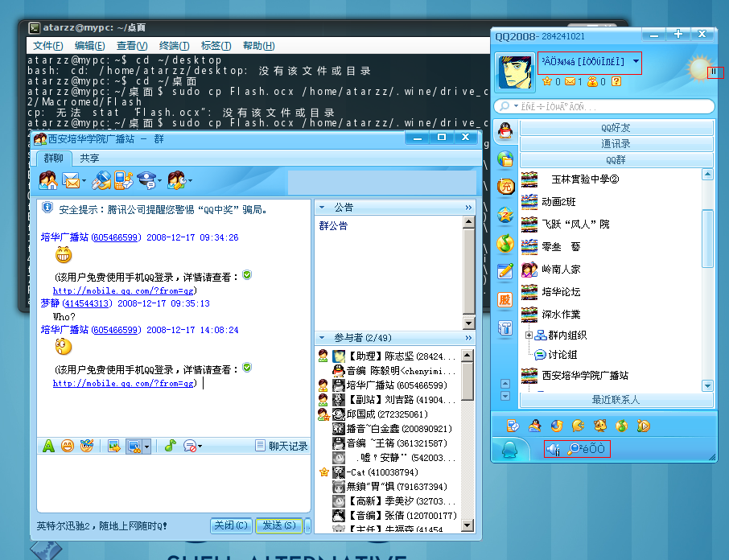
Task: Open 聊天记录 chat history
Action: pos(282,446)
